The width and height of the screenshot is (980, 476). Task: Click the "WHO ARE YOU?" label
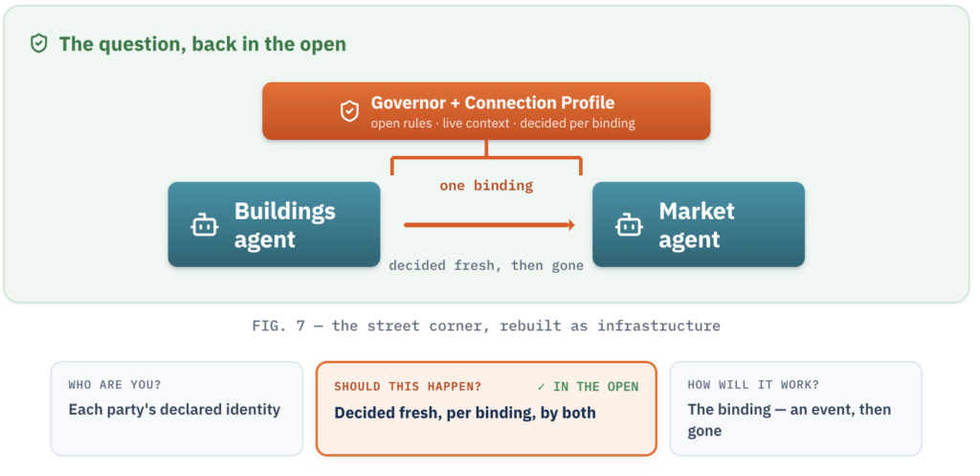[x=115, y=385]
